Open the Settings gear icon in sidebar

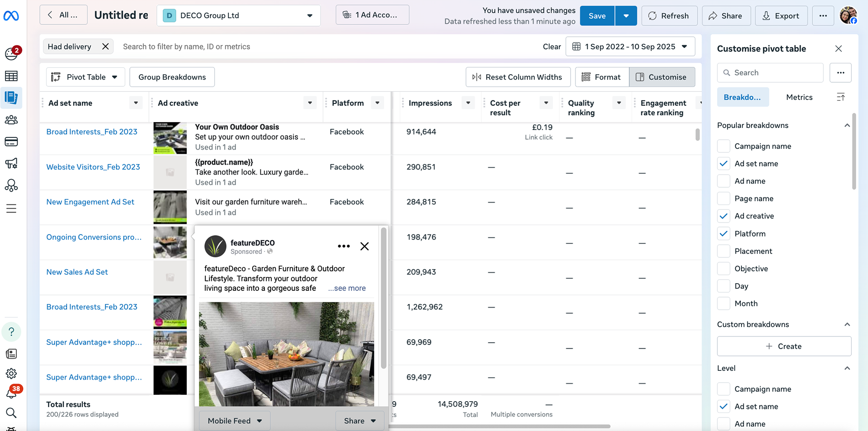click(x=11, y=374)
